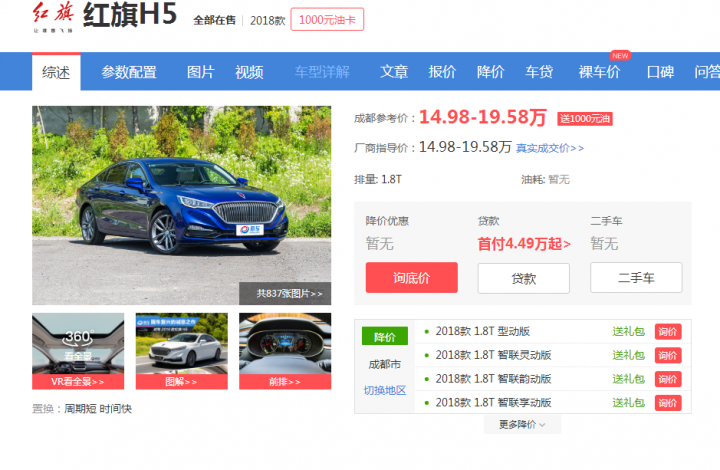The width and height of the screenshot is (720, 470).
Task: Click 询价 for 智联享动版
Action: tap(668, 403)
